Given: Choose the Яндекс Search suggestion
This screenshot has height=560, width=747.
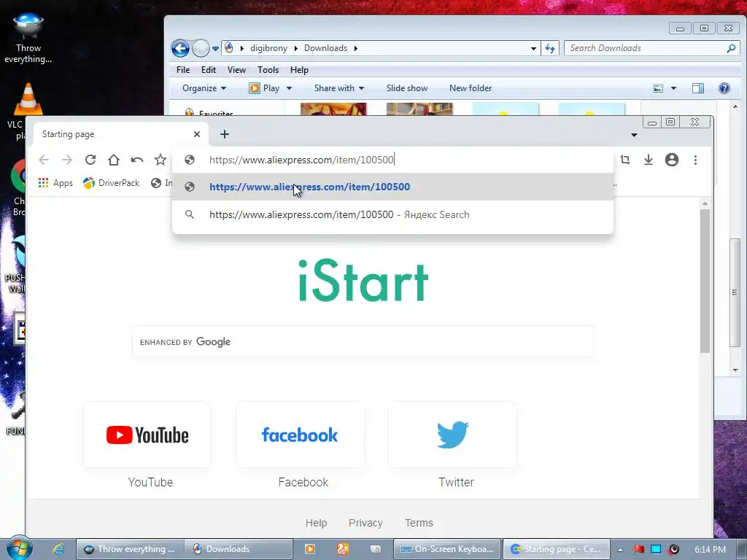Looking at the screenshot, I should [x=392, y=214].
